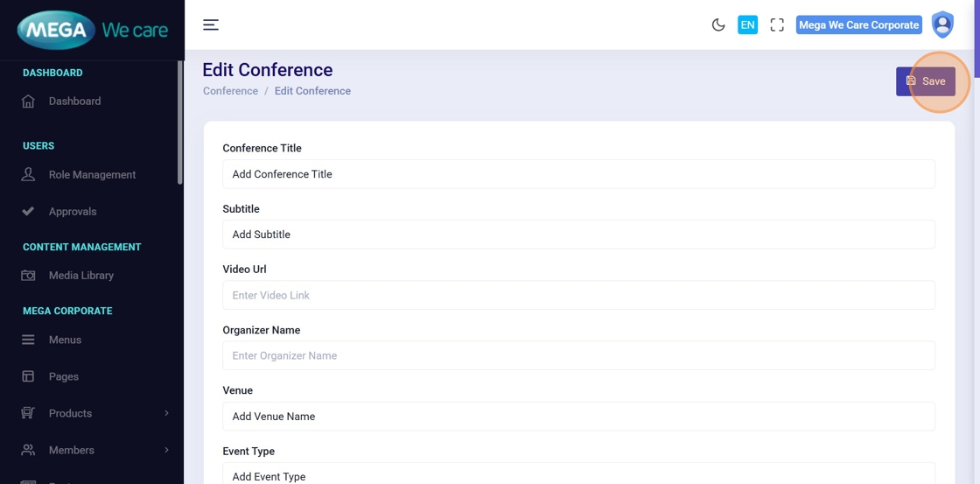Click the hamburger menu toggle icon

pos(211,25)
